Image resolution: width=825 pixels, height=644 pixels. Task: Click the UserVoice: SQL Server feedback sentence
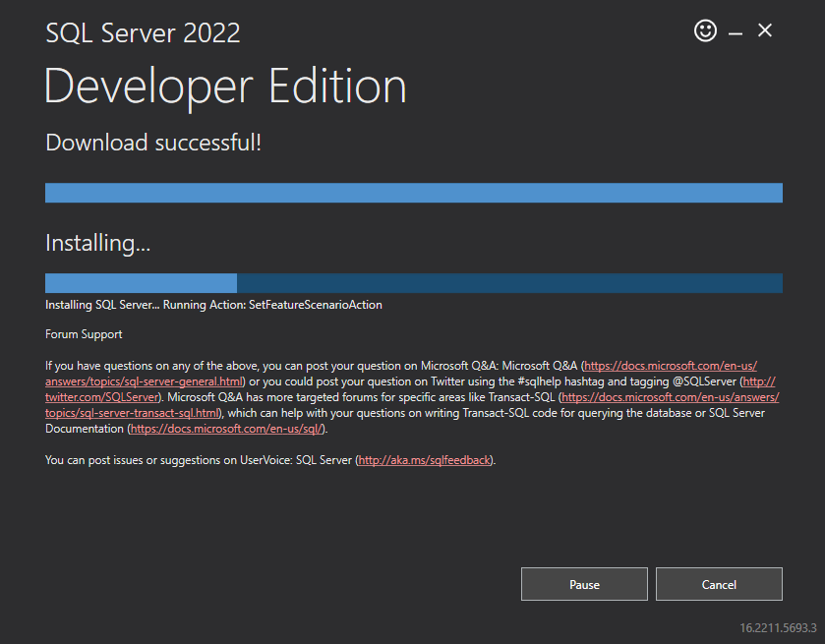click(x=197, y=460)
